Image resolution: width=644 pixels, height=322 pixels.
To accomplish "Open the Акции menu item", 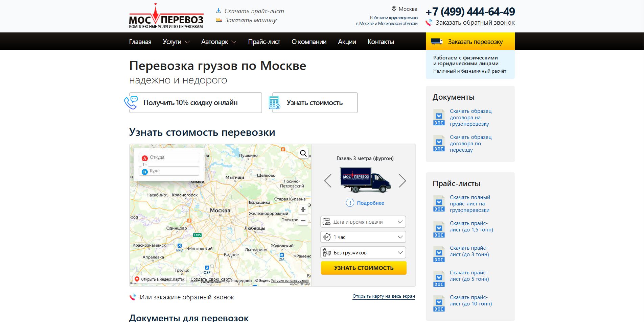I will tap(347, 42).
